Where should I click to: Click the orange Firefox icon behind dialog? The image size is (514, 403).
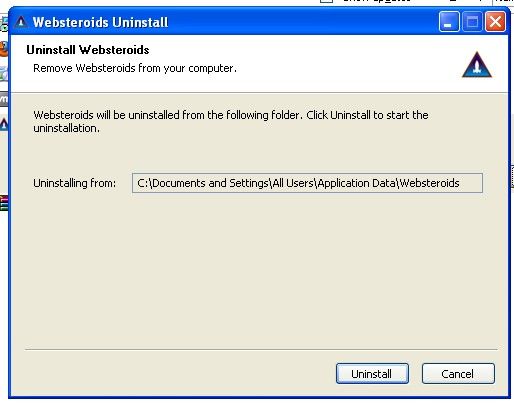coord(4,49)
